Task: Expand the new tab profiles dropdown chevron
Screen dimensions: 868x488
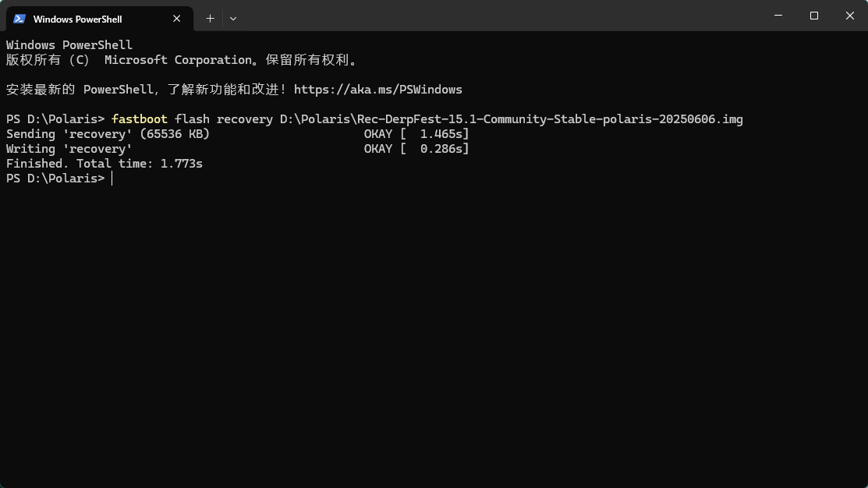Action: (233, 19)
